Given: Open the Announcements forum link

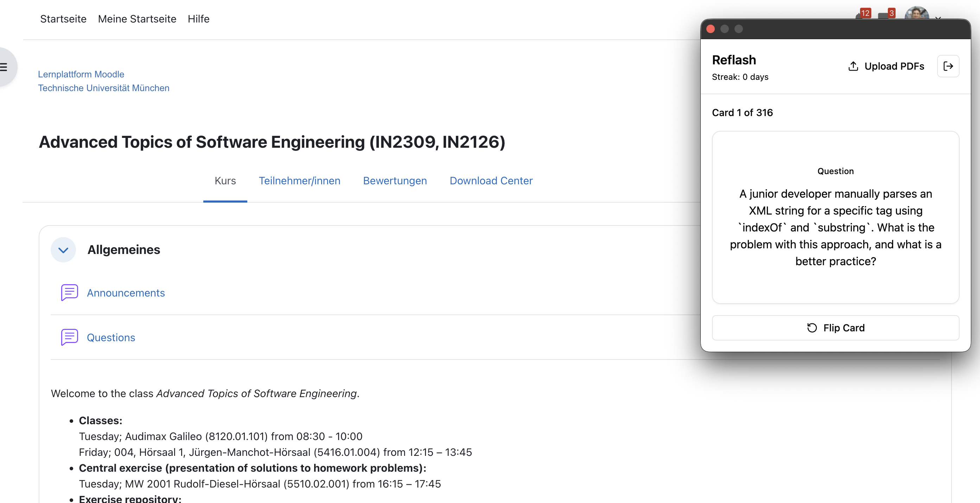Looking at the screenshot, I should pyautogui.click(x=126, y=293).
